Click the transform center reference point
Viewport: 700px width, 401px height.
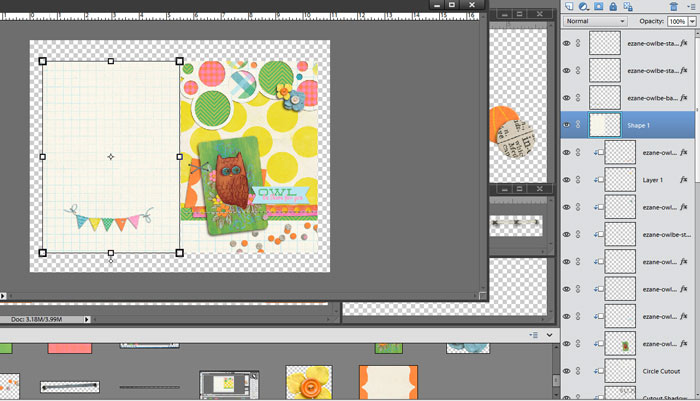click(x=111, y=157)
